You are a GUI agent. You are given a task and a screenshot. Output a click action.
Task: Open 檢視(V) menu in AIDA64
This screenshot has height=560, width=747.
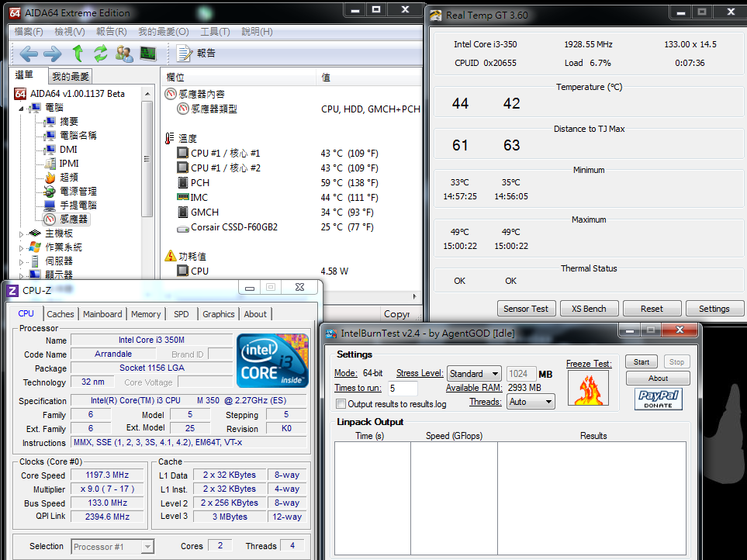coord(70,32)
